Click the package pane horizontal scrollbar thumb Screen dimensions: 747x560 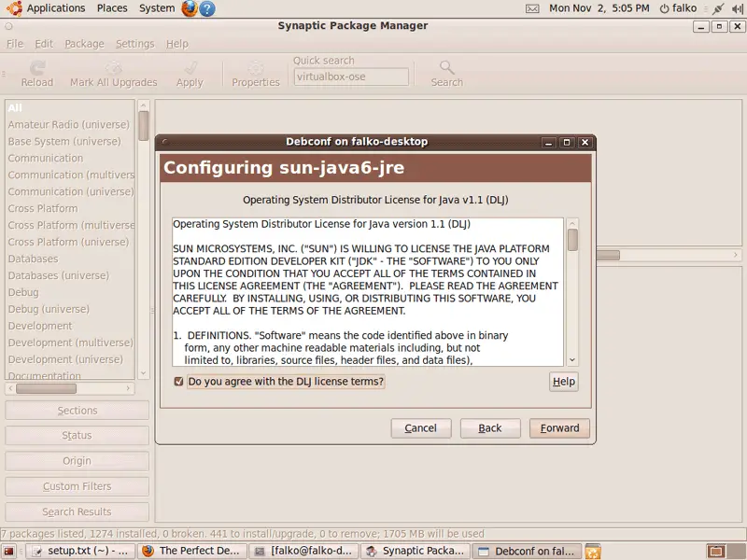point(608,255)
